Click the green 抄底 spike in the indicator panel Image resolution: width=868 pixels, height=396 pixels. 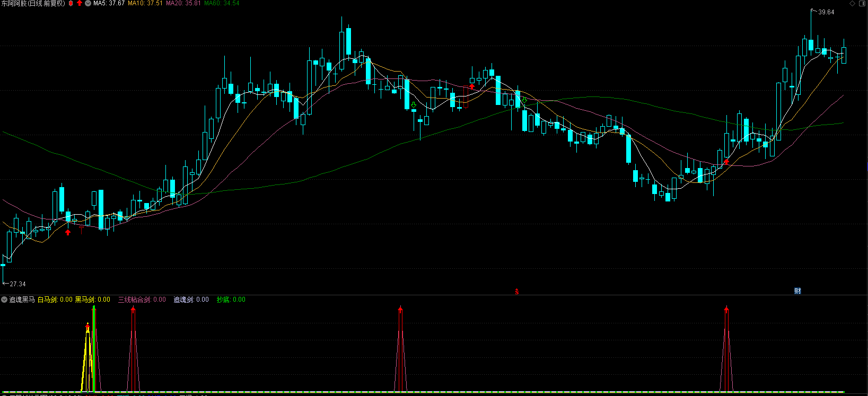94,349
